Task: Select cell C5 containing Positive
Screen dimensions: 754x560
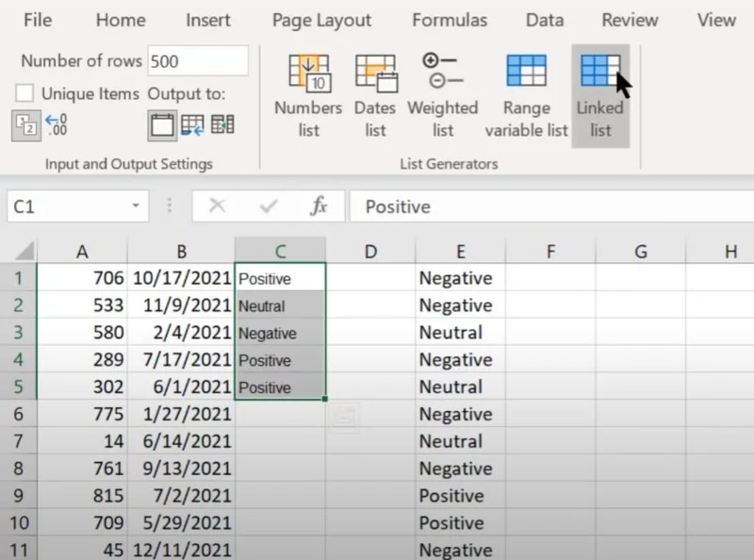Action: coord(280,387)
